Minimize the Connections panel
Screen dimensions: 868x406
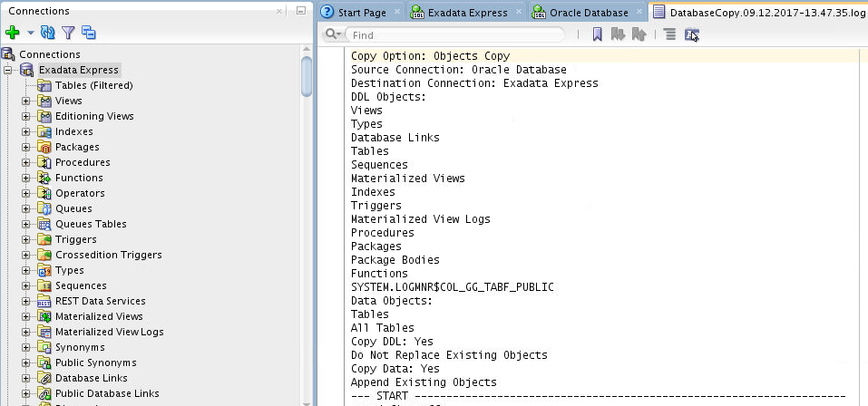click(x=300, y=11)
